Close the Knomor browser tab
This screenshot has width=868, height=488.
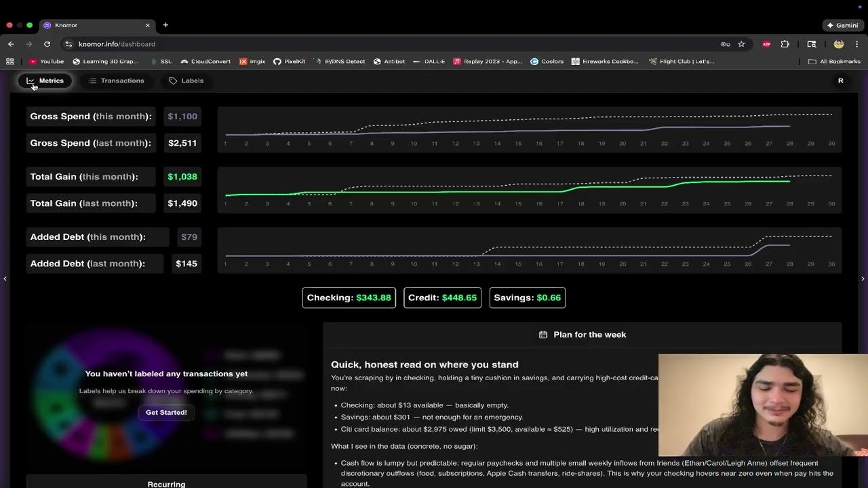(x=148, y=25)
